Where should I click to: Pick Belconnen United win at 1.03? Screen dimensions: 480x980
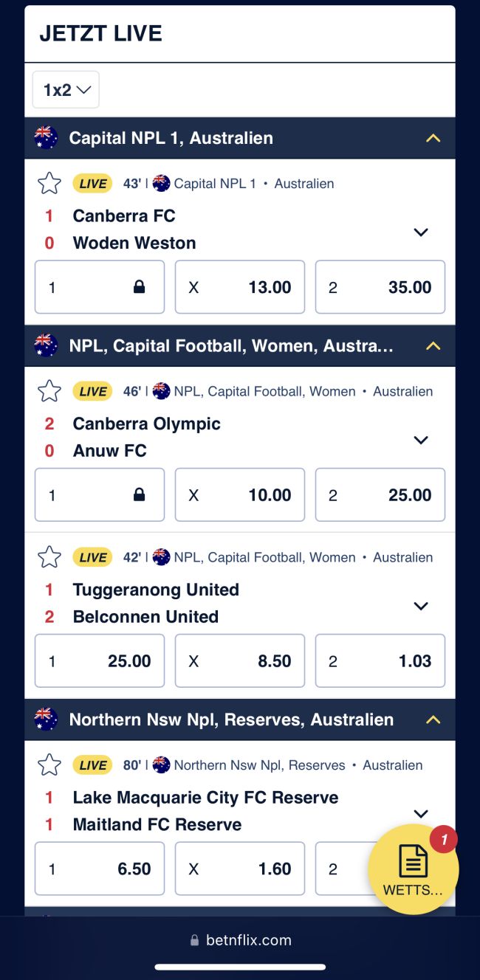(380, 660)
